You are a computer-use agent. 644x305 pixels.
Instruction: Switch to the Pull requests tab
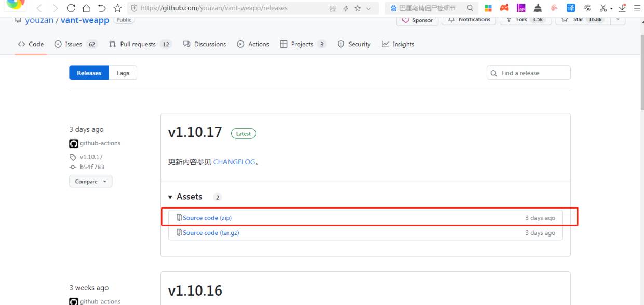[x=140, y=44]
